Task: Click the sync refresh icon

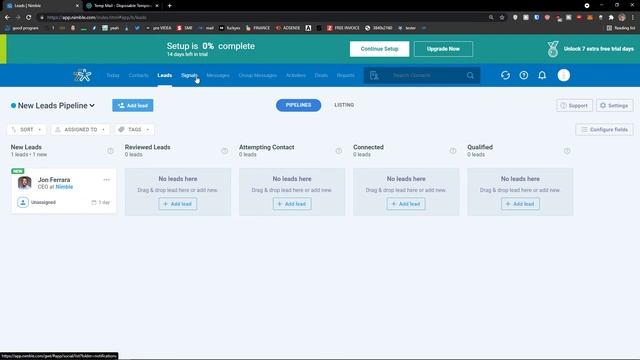Action: click(505, 75)
